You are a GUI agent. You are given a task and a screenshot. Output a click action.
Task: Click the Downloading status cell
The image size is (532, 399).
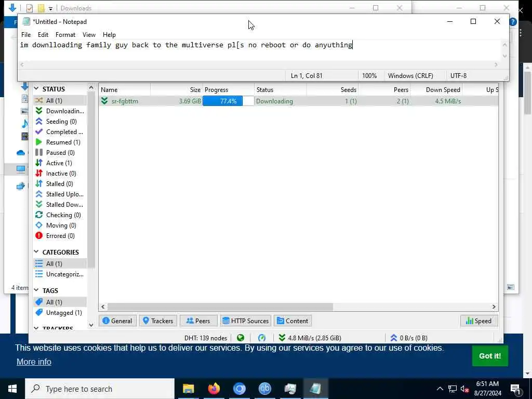pos(280,101)
